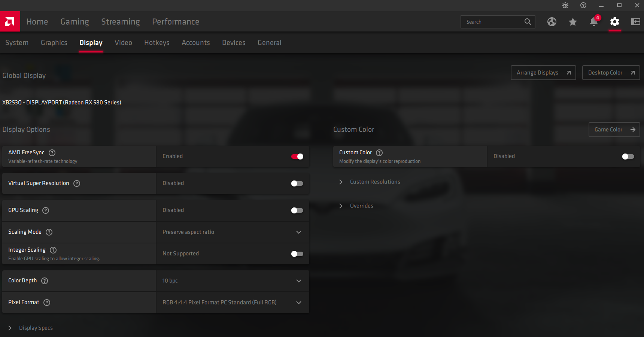Maximize the Radeon Software window
The width and height of the screenshot is (644, 337).
[x=619, y=5]
